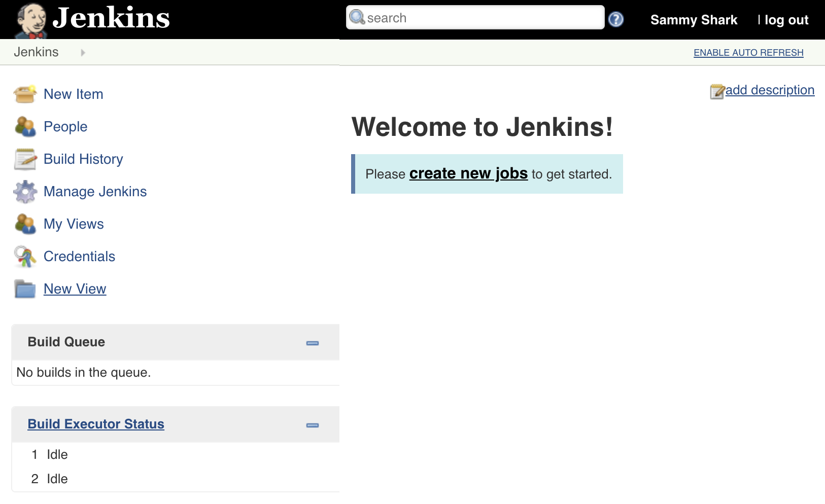825x504 pixels.
Task: Log out of Jenkins
Action: click(786, 20)
